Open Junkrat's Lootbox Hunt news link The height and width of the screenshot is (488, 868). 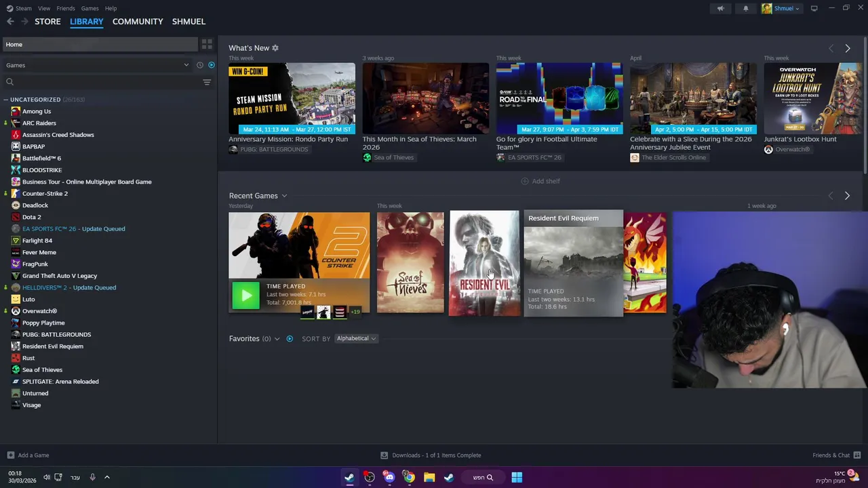(800, 139)
